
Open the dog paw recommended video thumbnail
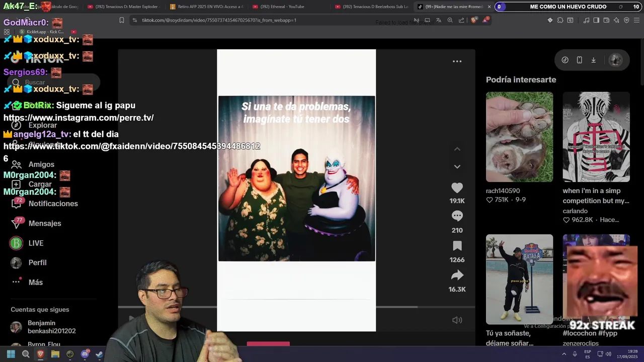519,137
